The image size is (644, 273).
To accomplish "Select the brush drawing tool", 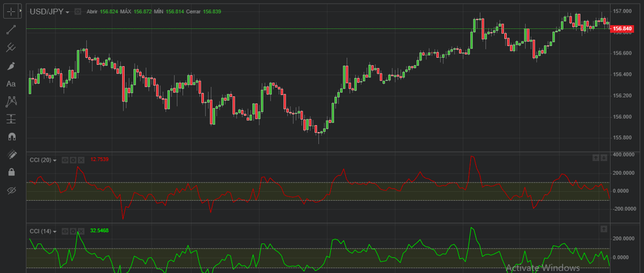I will pos(11,65).
